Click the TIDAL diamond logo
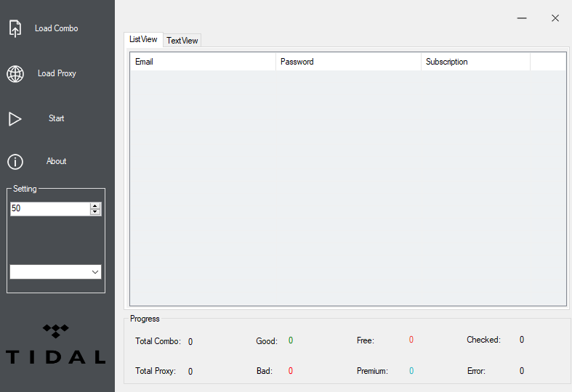The image size is (572, 392). 55,331
